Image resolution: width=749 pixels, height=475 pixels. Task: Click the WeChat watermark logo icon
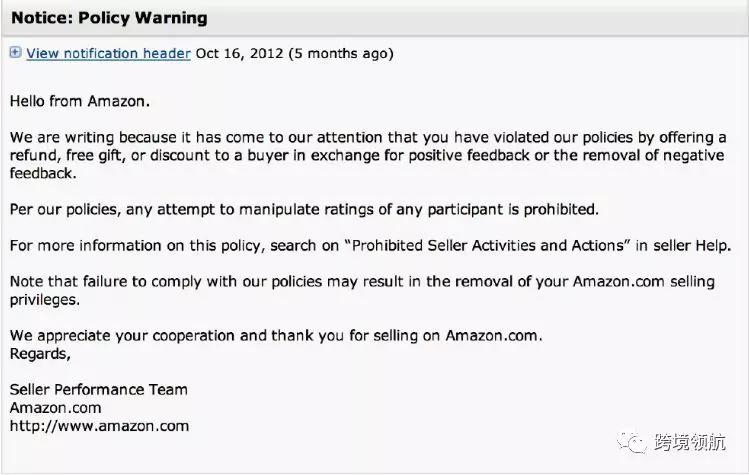click(x=632, y=440)
